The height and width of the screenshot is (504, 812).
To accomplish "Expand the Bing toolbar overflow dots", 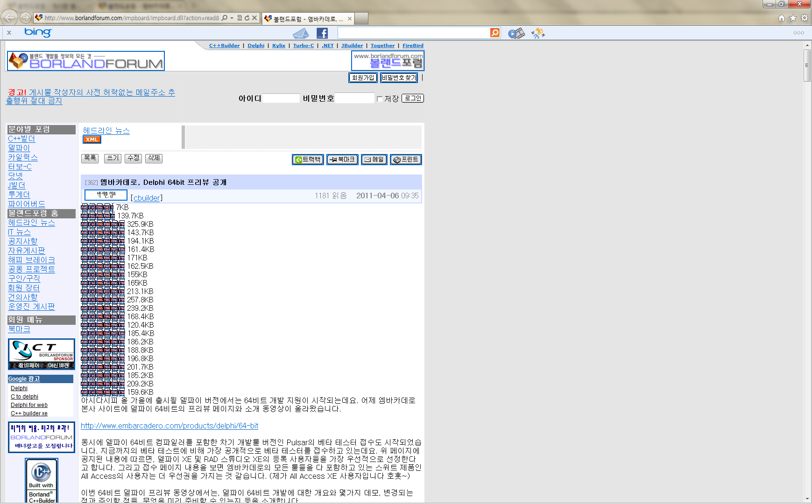I will click(798, 33).
